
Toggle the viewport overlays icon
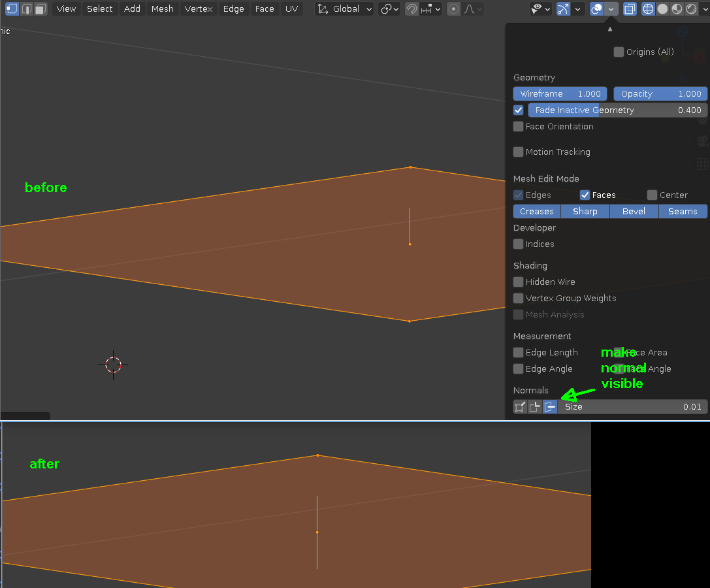[597, 8]
